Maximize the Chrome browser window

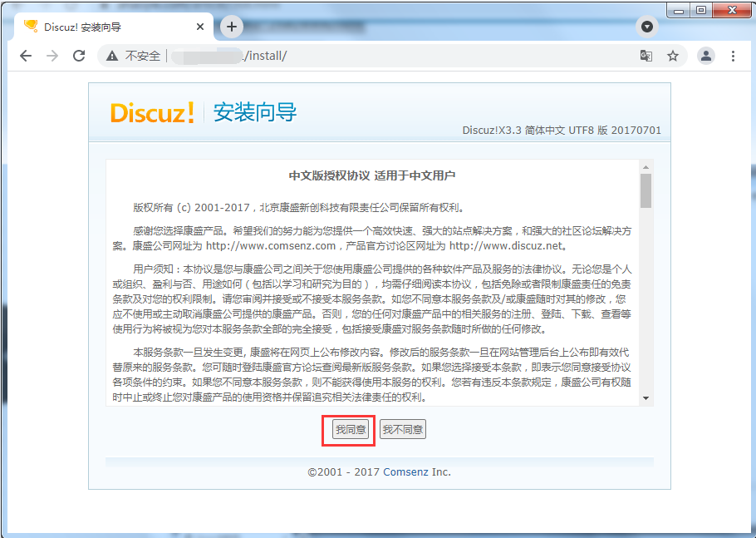[x=701, y=10]
